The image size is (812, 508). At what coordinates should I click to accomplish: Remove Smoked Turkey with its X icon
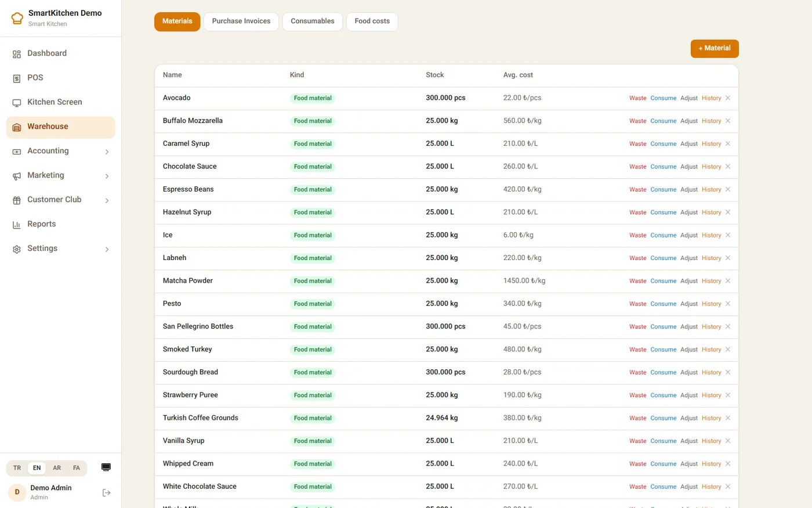click(x=728, y=349)
